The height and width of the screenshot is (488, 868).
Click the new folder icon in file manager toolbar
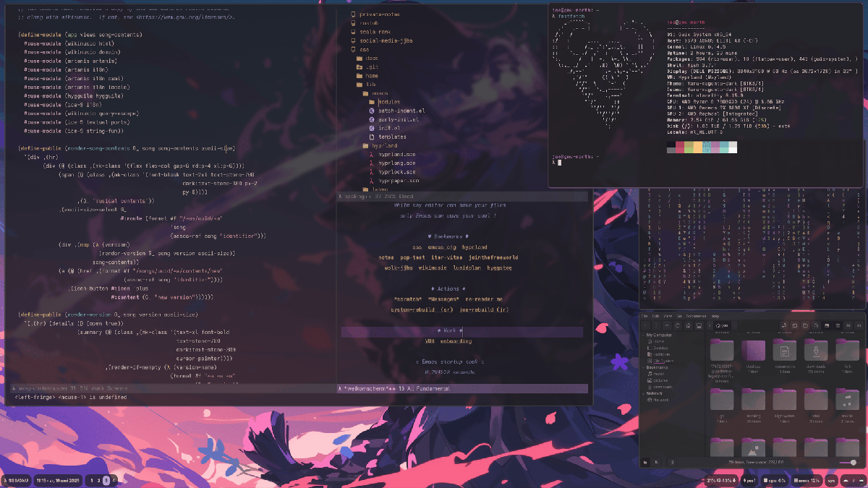coord(805,325)
